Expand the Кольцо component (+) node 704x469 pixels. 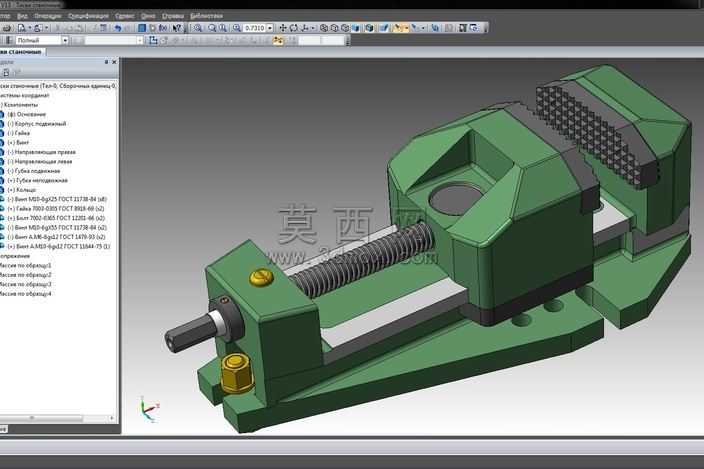point(11,190)
